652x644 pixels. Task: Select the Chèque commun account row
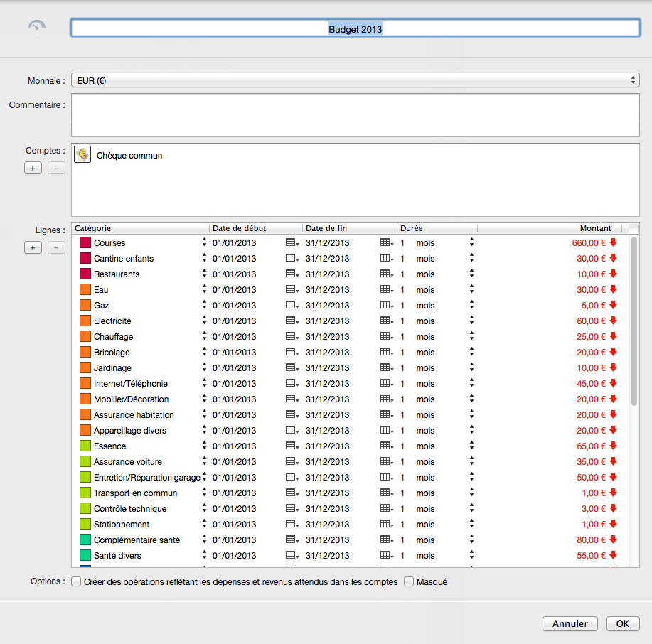(x=355, y=155)
